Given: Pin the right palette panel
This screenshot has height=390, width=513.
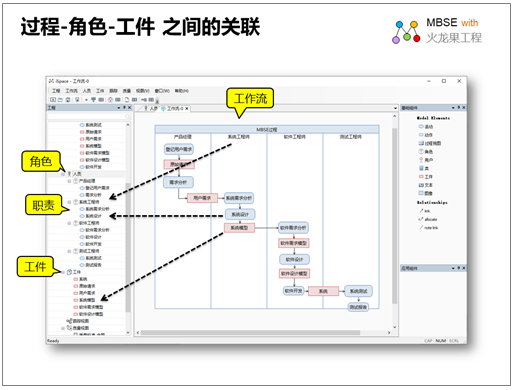Looking at the screenshot, I should click(x=459, y=108).
